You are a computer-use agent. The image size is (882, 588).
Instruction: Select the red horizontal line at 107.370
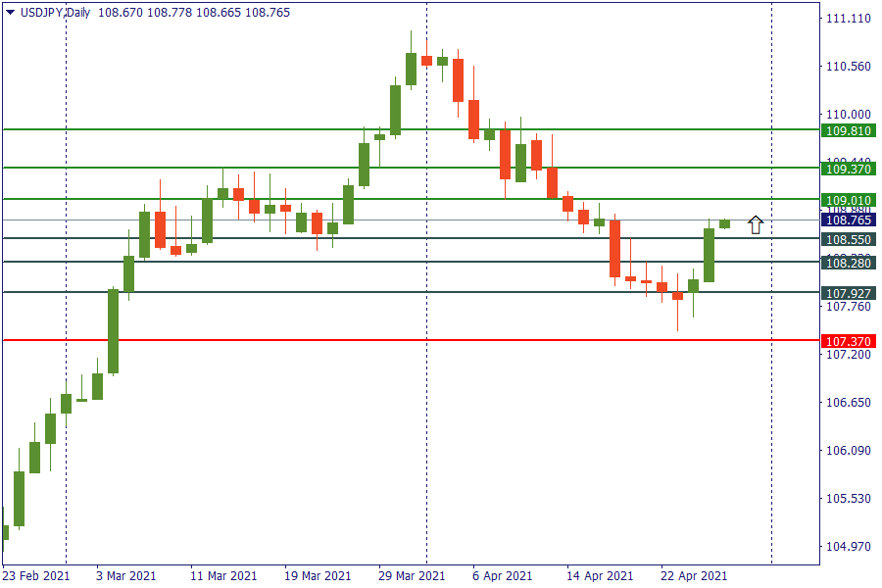pos(411,340)
